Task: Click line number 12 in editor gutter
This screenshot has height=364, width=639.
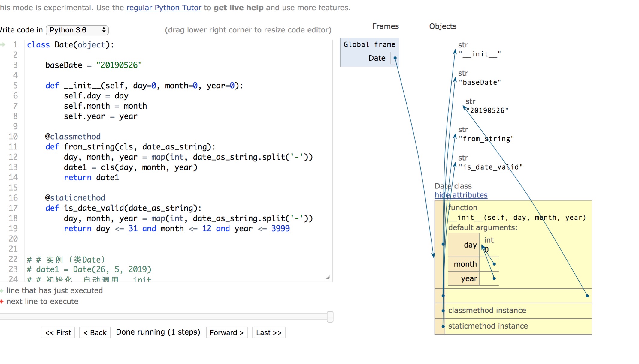Action: [13, 157]
